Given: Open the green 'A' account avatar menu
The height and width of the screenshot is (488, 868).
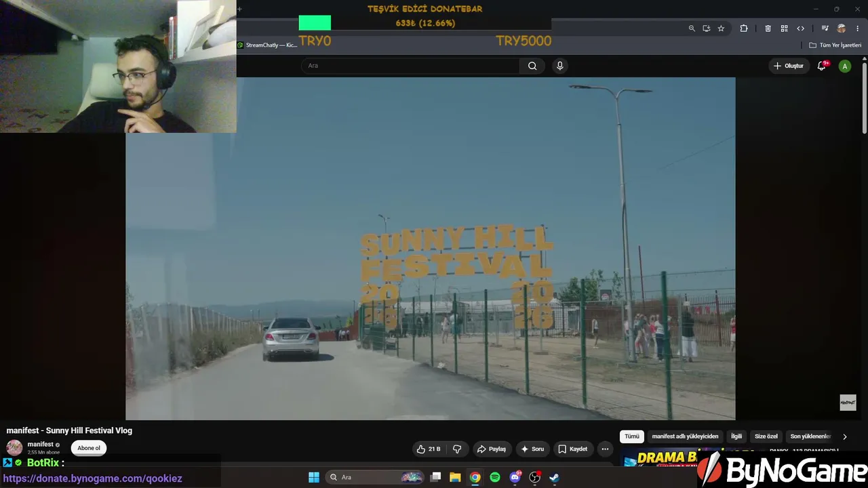Looking at the screenshot, I should tap(844, 66).
